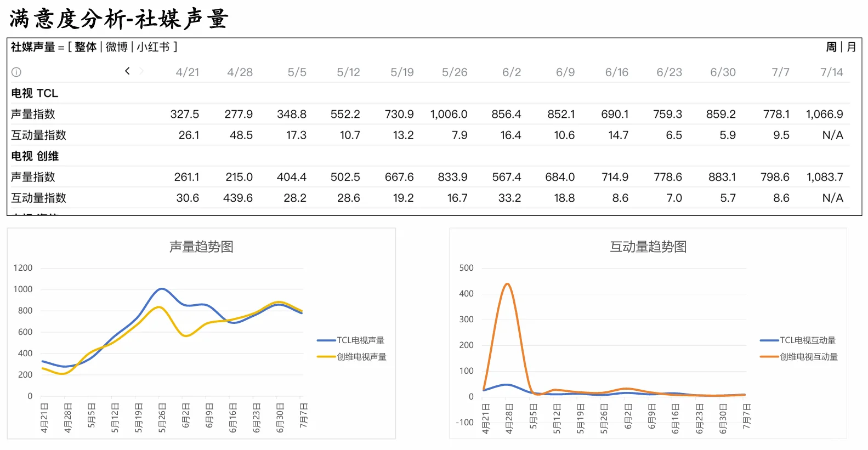868x450 pixels.
Task: Switch to weekly view with 周
Action: click(x=831, y=47)
